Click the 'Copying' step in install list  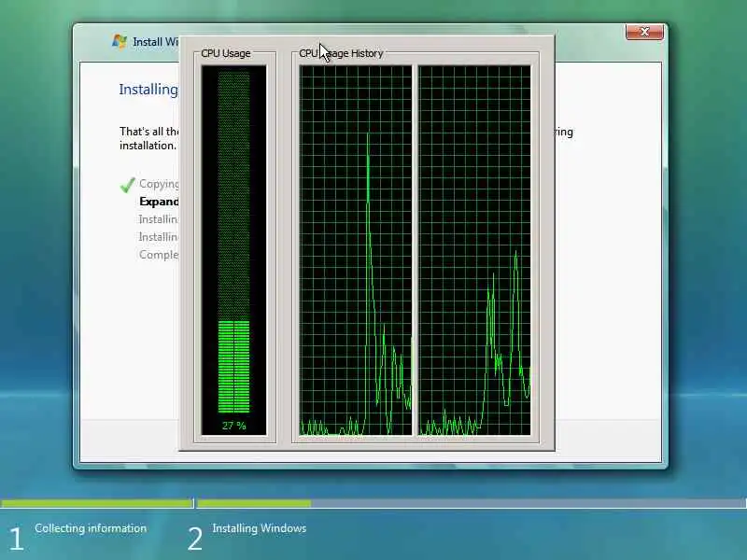click(x=159, y=184)
